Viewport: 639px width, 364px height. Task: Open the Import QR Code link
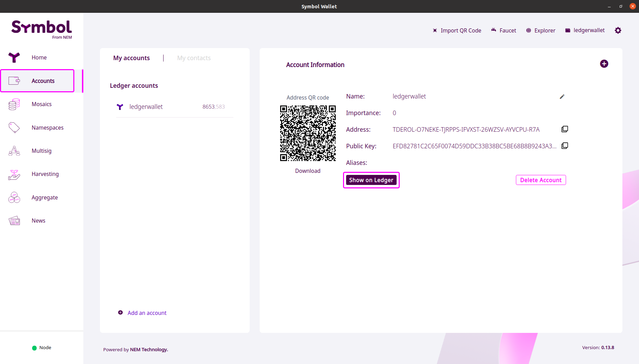(x=461, y=30)
